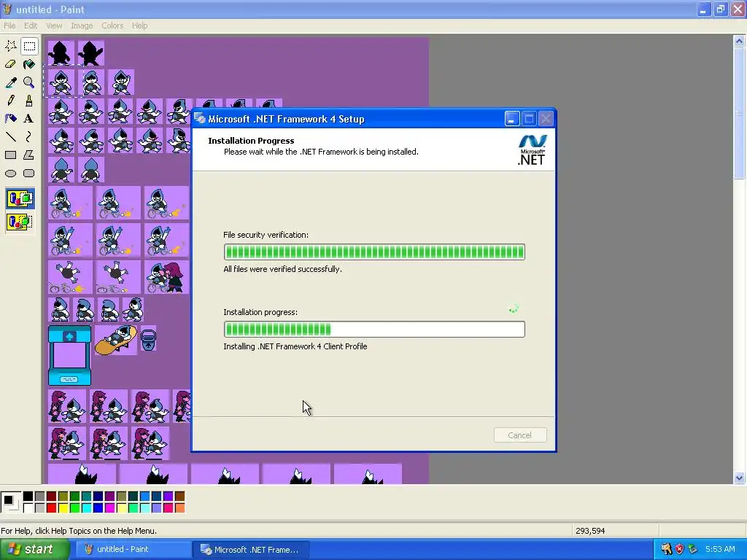This screenshot has width=747, height=560.
Task: Click the Paint vertical scrollbar up arrow
Action: click(x=739, y=41)
